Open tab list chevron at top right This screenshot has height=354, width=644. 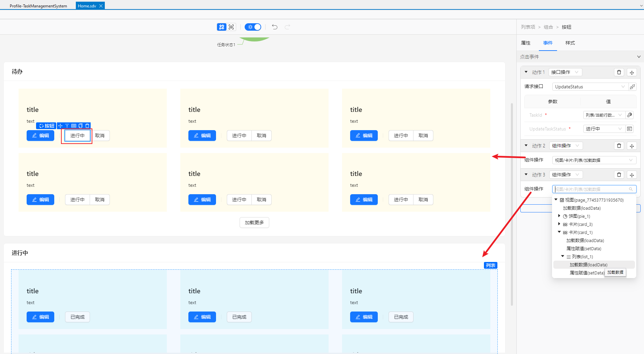coord(641,6)
